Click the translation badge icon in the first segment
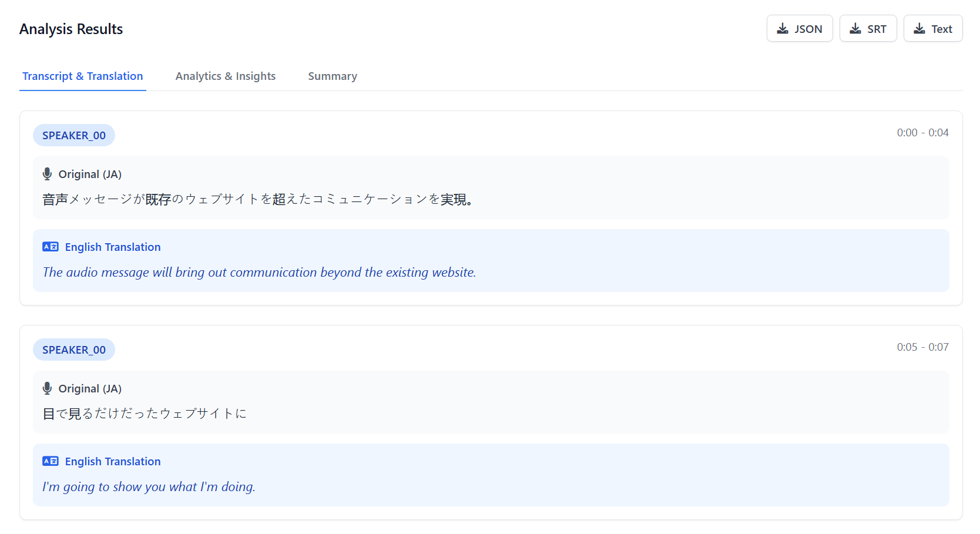 click(51, 246)
